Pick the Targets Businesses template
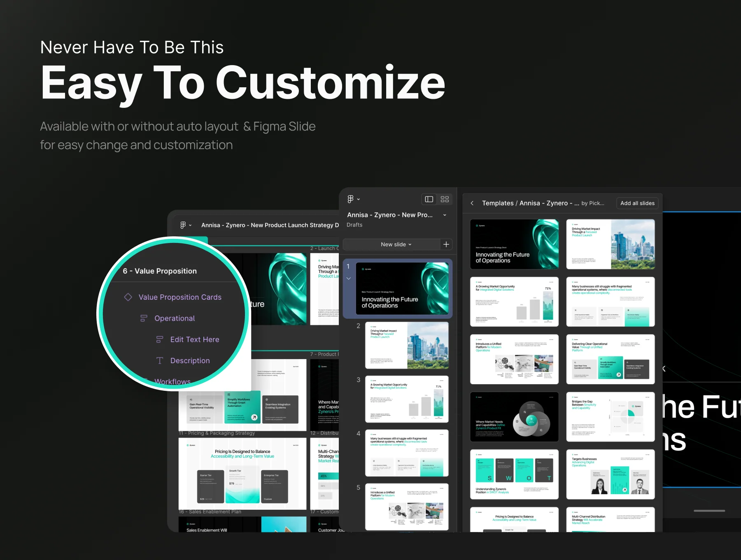741x560 pixels. point(611,475)
